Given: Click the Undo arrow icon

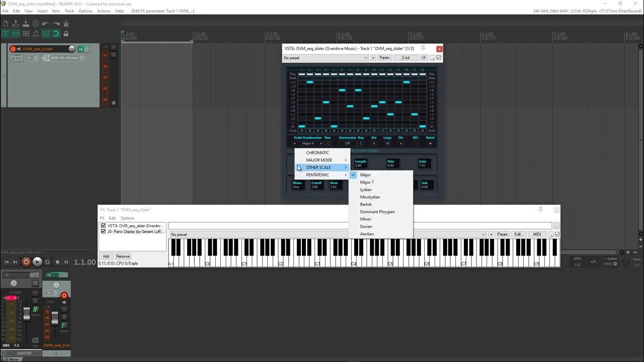Looking at the screenshot, I should [46, 24].
